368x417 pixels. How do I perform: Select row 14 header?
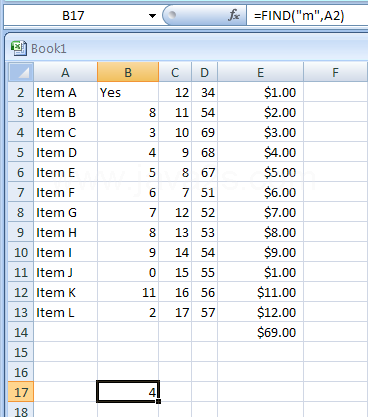tap(21, 332)
